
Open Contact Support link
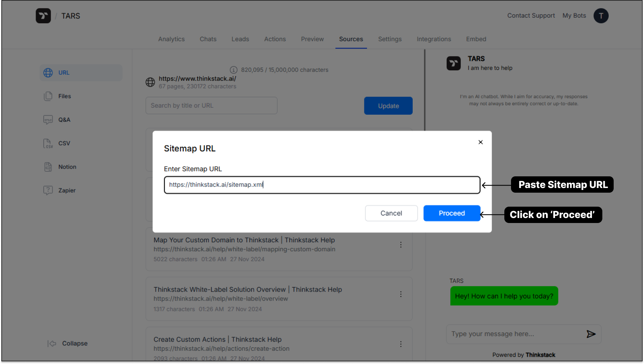[x=531, y=16]
